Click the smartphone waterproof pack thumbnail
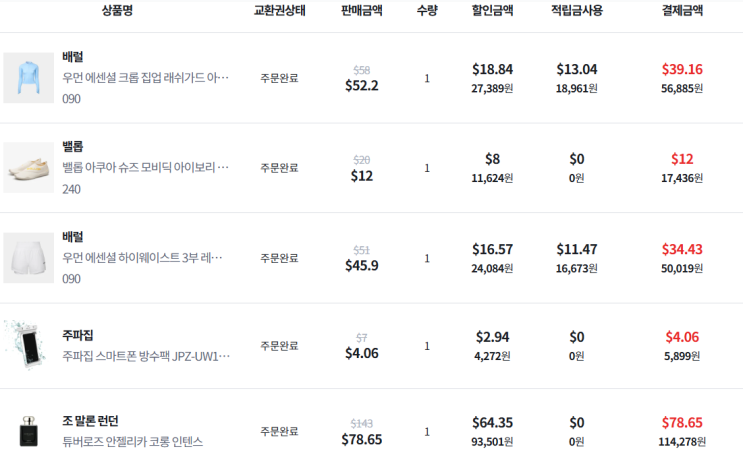The image size is (743, 474). 29,346
